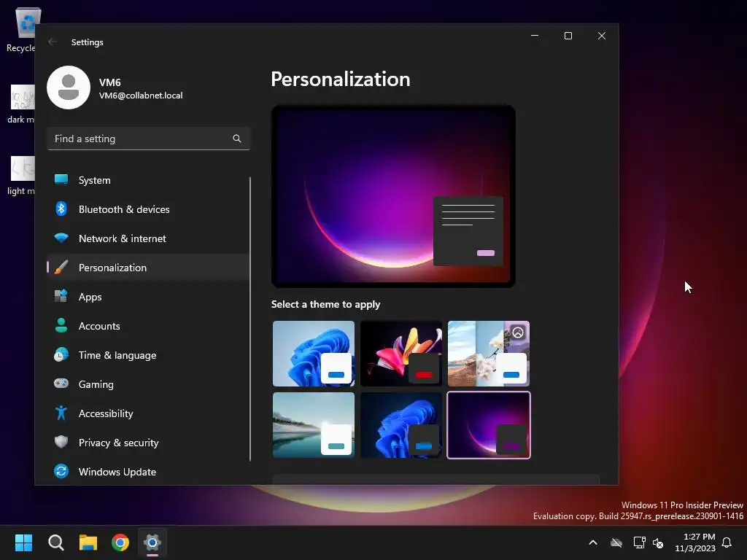Screen dimensions: 747x560
Task: Click the Time & language clock icon
Action: (x=61, y=355)
